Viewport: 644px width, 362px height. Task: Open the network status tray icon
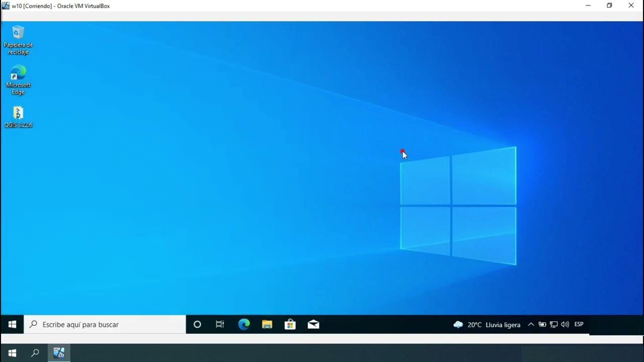(x=554, y=324)
